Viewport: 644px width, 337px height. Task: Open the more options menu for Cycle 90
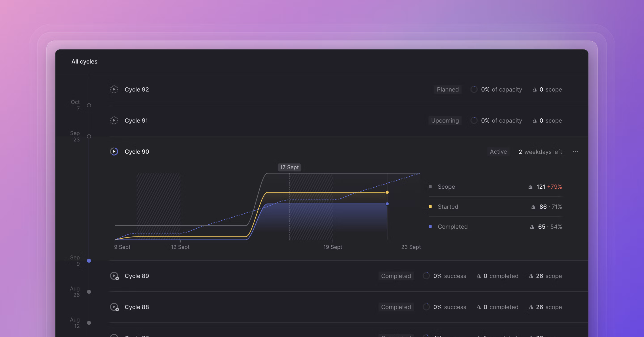coord(576,151)
